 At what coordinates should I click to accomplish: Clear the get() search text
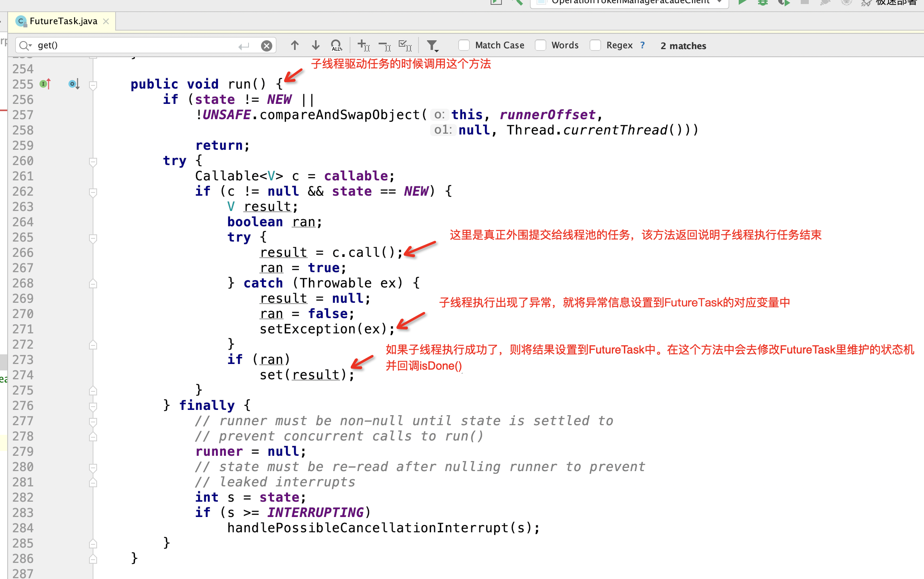click(266, 46)
